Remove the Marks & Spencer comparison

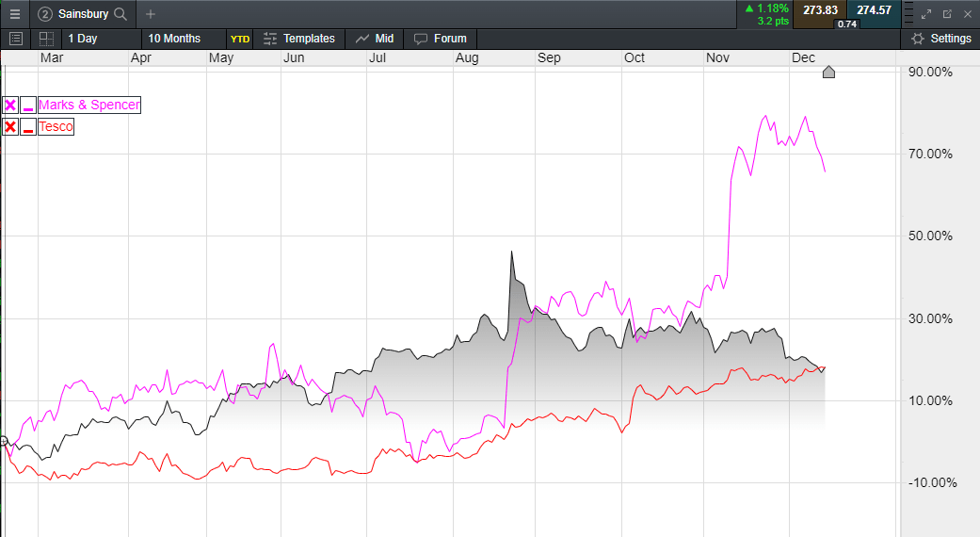10,106
